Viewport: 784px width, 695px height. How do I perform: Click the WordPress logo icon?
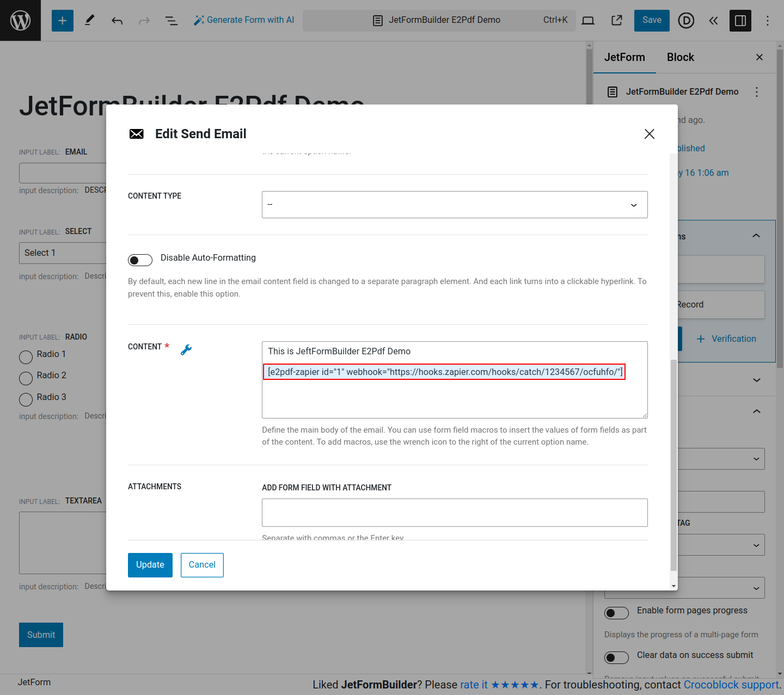[20, 20]
